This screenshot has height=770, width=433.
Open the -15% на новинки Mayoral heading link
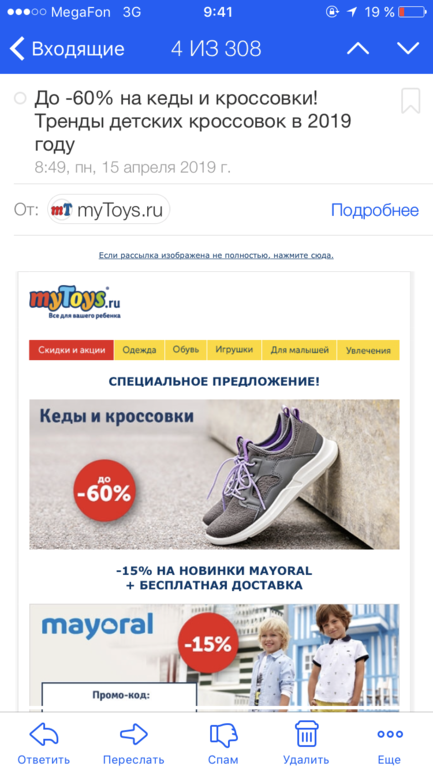click(214, 578)
